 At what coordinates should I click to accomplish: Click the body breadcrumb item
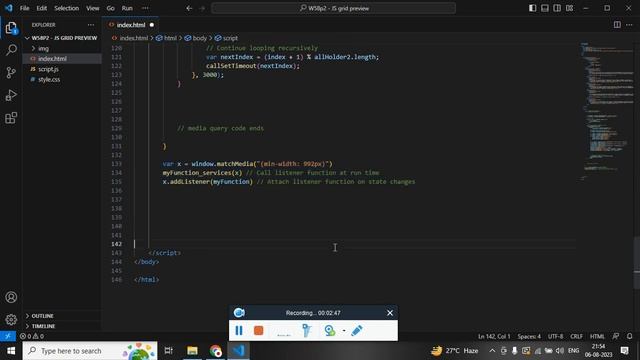pyautogui.click(x=196, y=38)
